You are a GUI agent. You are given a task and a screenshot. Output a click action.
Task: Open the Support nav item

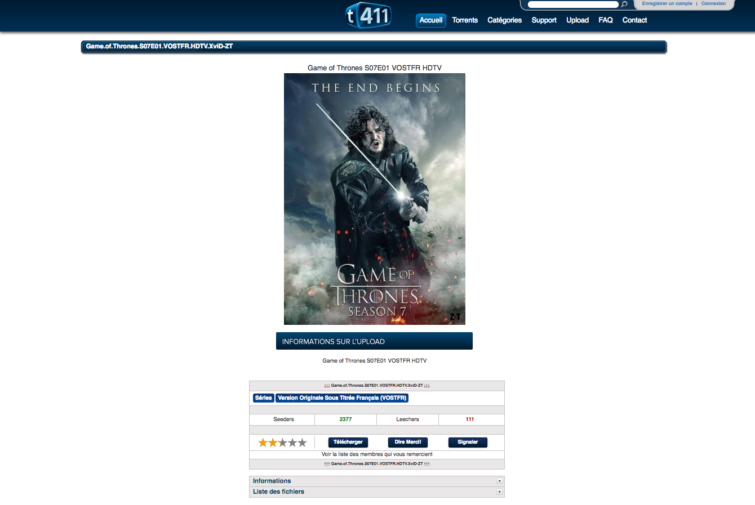pyautogui.click(x=544, y=20)
